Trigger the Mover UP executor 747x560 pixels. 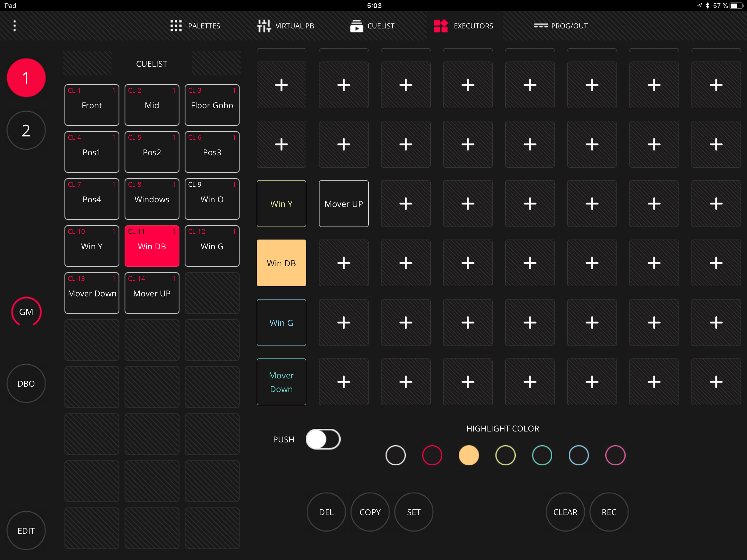pos(343,204)
